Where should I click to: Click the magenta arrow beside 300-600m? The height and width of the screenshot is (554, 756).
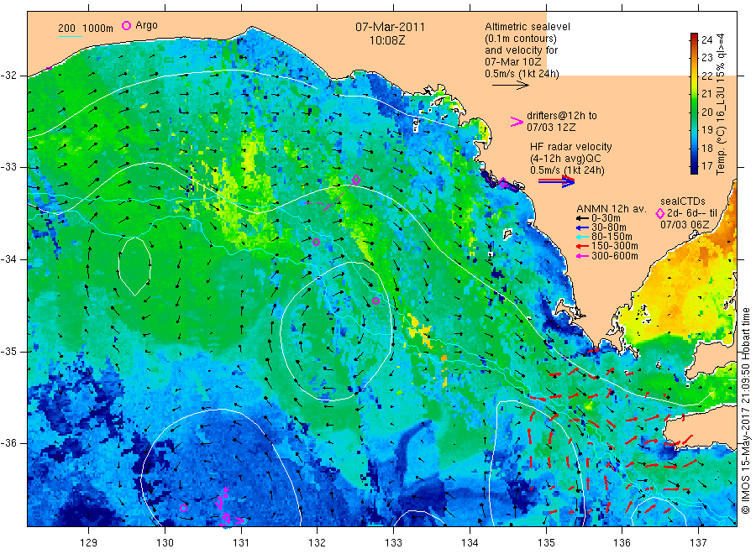582,256
